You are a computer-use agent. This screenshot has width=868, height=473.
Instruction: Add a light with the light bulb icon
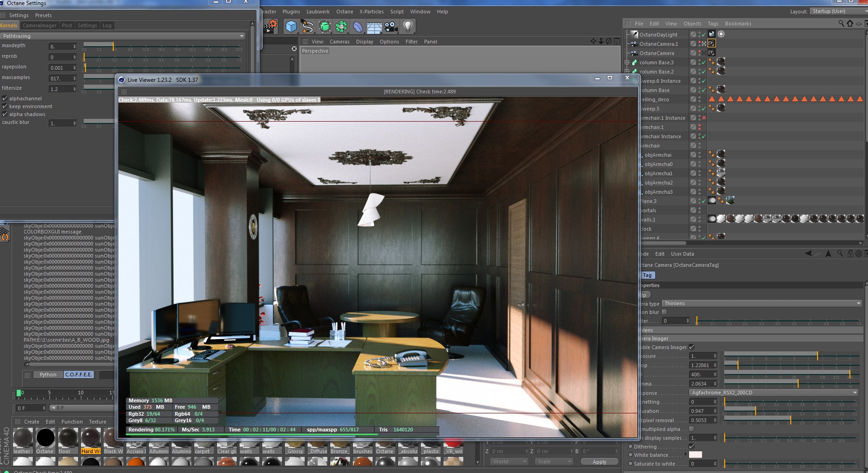click(407, 27)
